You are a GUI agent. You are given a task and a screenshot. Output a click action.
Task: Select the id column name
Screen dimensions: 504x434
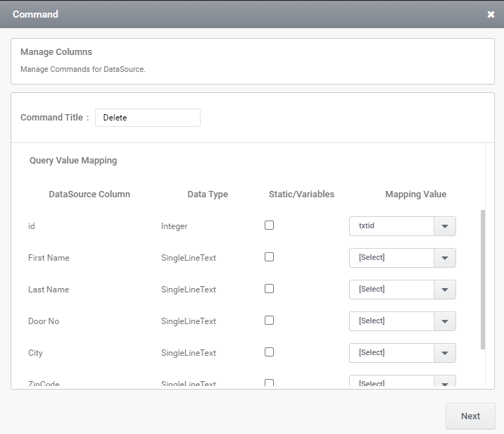[32, 226]
